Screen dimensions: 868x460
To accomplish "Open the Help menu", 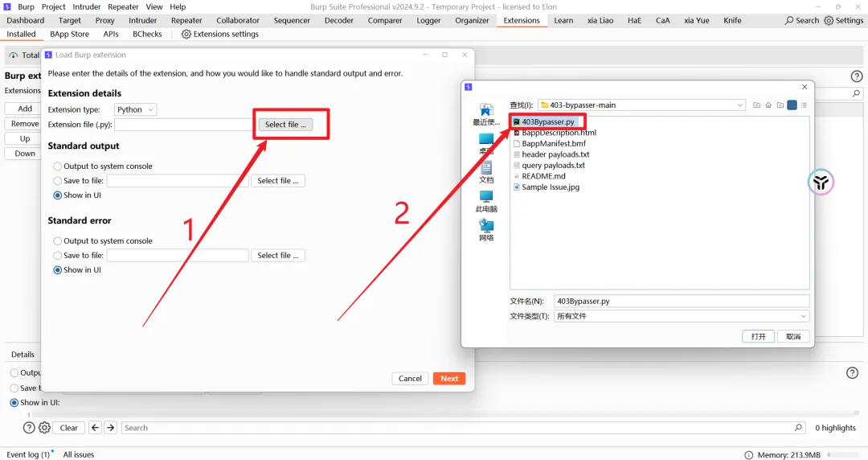I will 178,6.
